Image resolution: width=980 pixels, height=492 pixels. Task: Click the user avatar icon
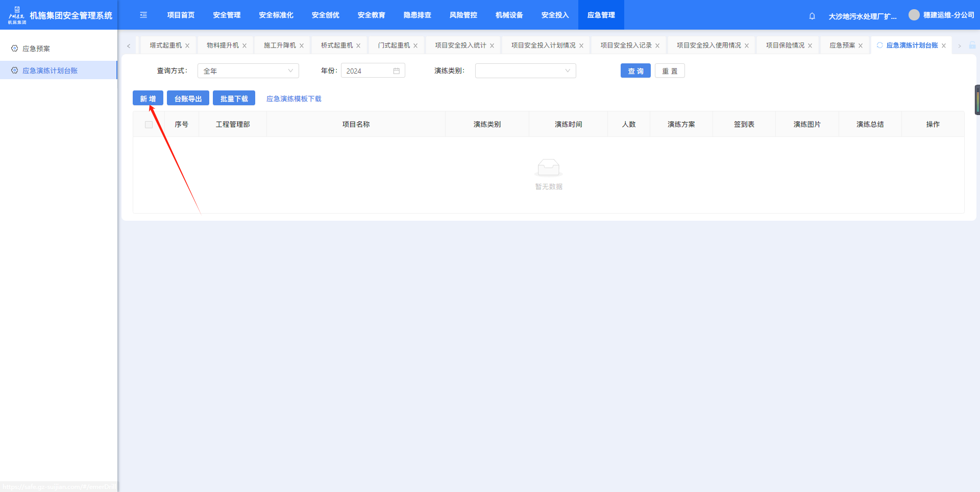pyautogui.click(x=914, y=15)
